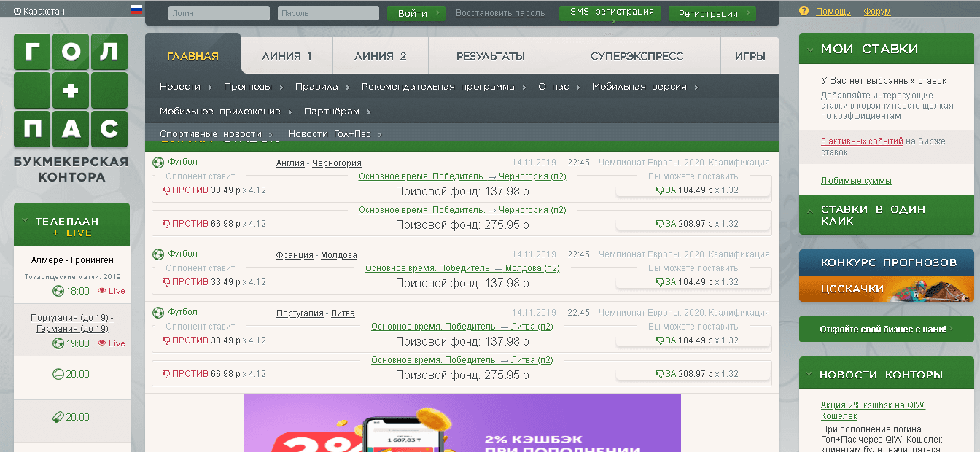Open the Суперэкспресс tab
980x452 pixels.
coord(637,56)
